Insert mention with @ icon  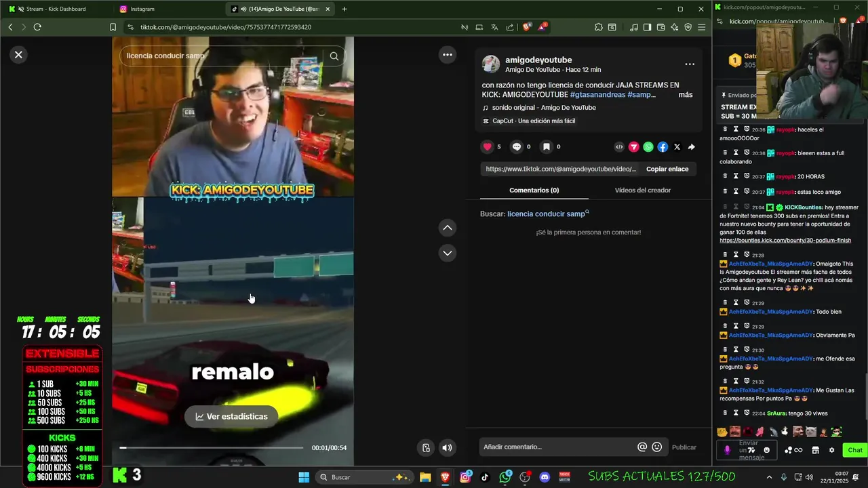(x=642, y=447)
